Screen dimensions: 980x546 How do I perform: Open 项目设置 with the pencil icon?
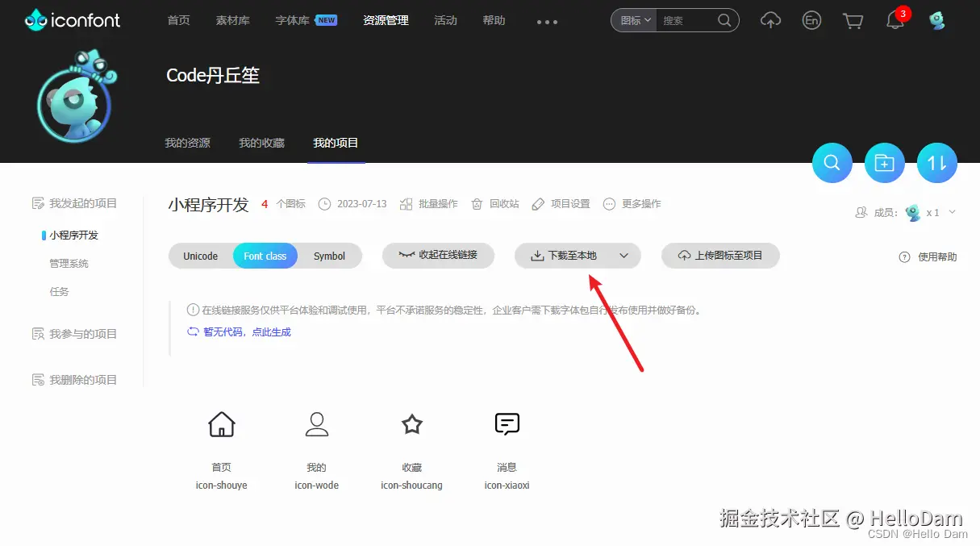point(561,204)
